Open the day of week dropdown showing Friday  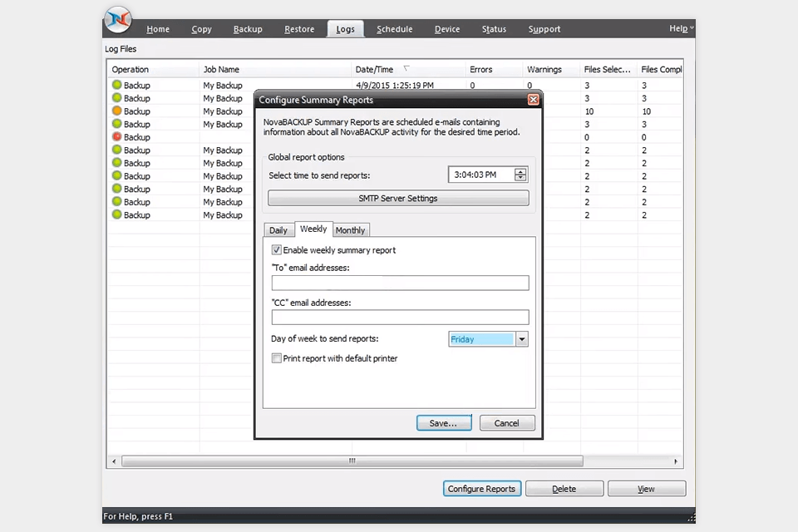pyautogui.click(x=521, y=338)
